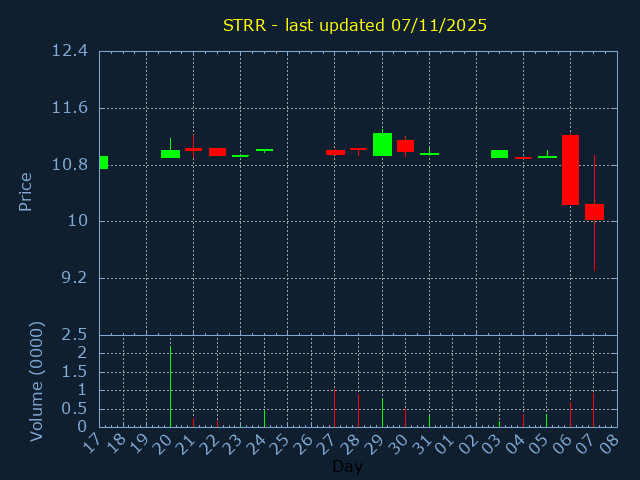640x480 pixels.
Task: Select the red candle with long wick on day 07
Action: pyautogui.click(x=594, y=211)
